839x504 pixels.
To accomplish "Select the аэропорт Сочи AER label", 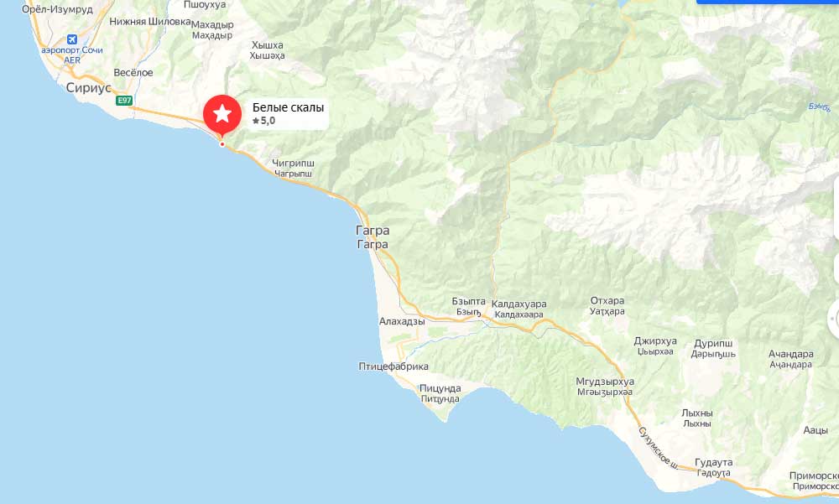I will [x=71, y=55].
